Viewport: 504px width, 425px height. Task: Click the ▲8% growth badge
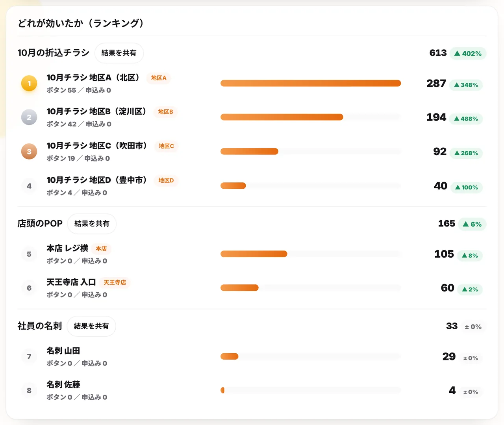tap(470, 255)
